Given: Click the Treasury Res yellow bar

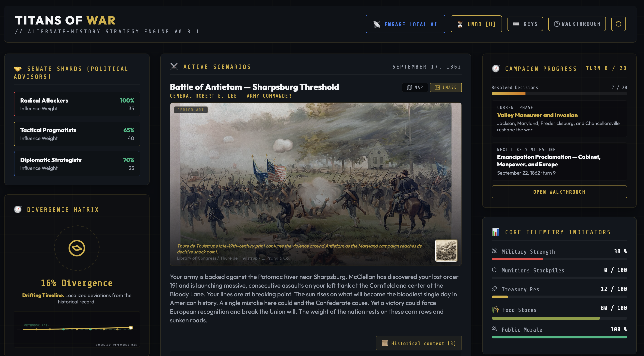Looking at the screenshot, I should pos(500,297).
